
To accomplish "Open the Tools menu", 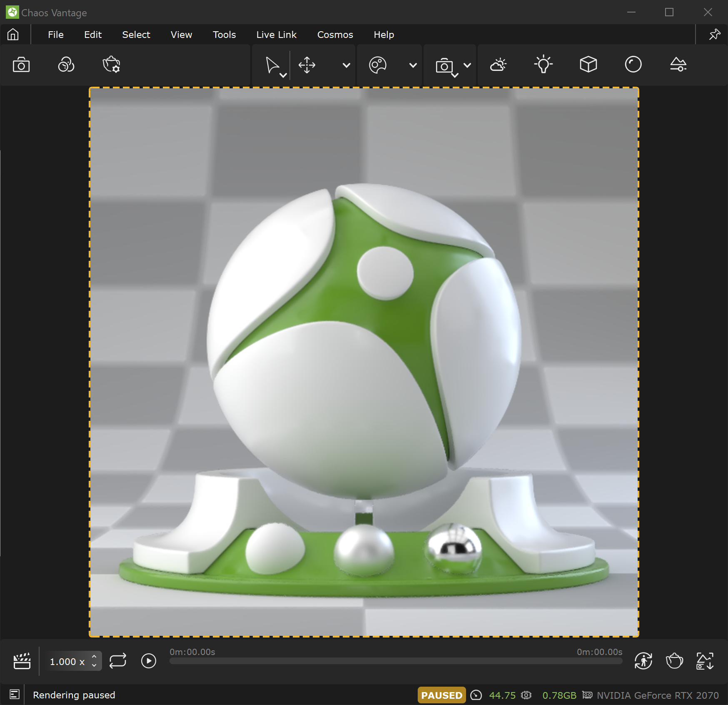I will point(224,35).
